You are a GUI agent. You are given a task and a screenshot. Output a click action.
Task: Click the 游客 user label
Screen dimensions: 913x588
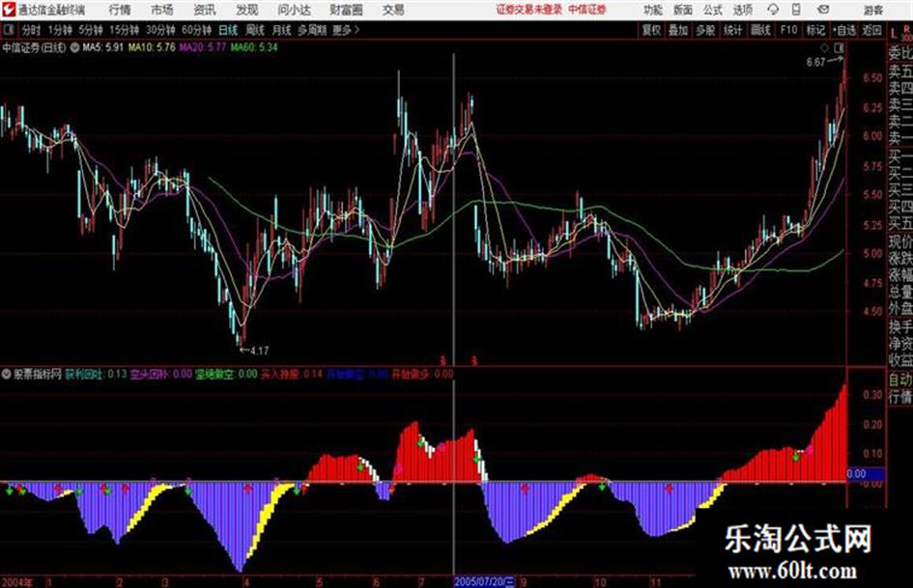pos(873,10)
